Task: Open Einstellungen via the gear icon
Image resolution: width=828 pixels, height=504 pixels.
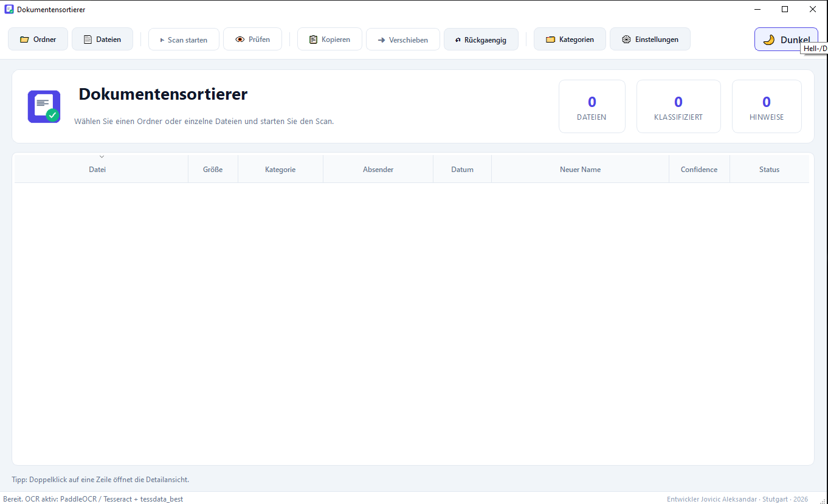Action: pyautogui.click(x=626, y=40)
